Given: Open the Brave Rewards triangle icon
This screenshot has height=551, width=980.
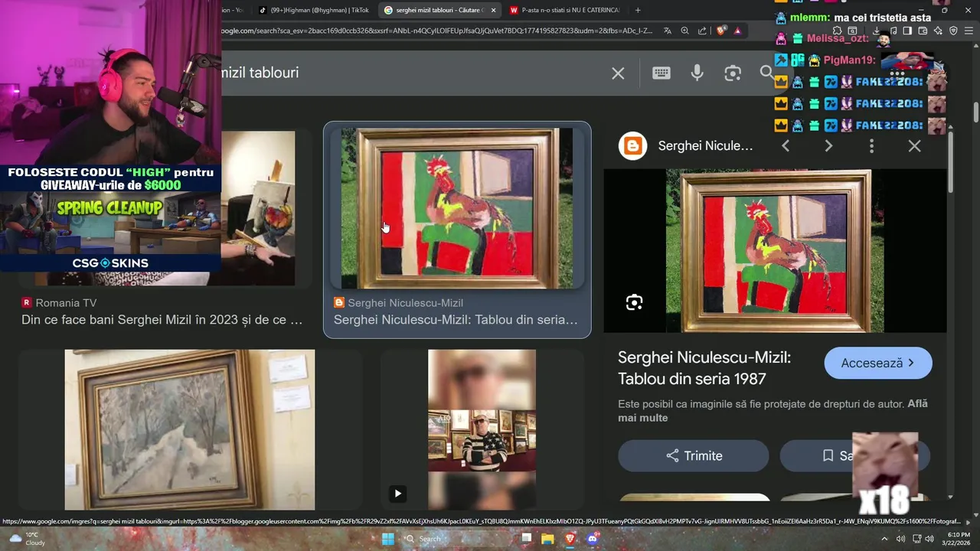Looking at the screenshot, I should pyautogui.click(x=737, y=31).
